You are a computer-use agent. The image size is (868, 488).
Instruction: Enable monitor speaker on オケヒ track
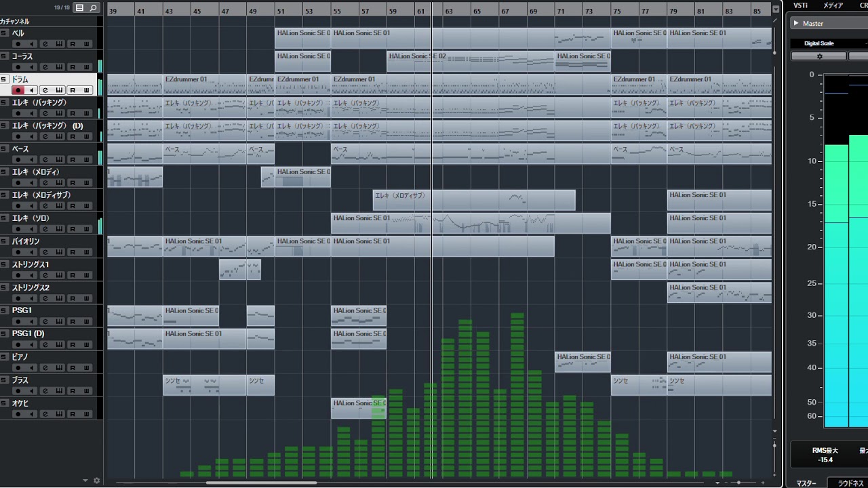pos(32,413)
